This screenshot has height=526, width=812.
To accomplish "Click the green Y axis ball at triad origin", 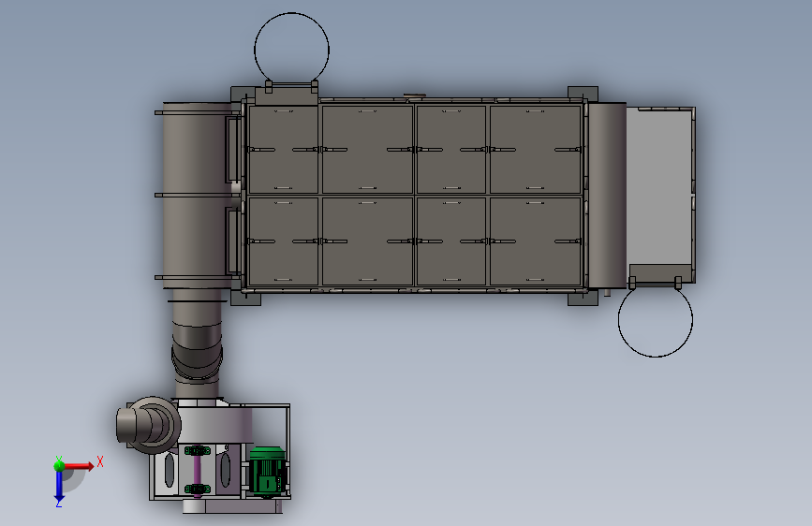I will pos(59,465).
